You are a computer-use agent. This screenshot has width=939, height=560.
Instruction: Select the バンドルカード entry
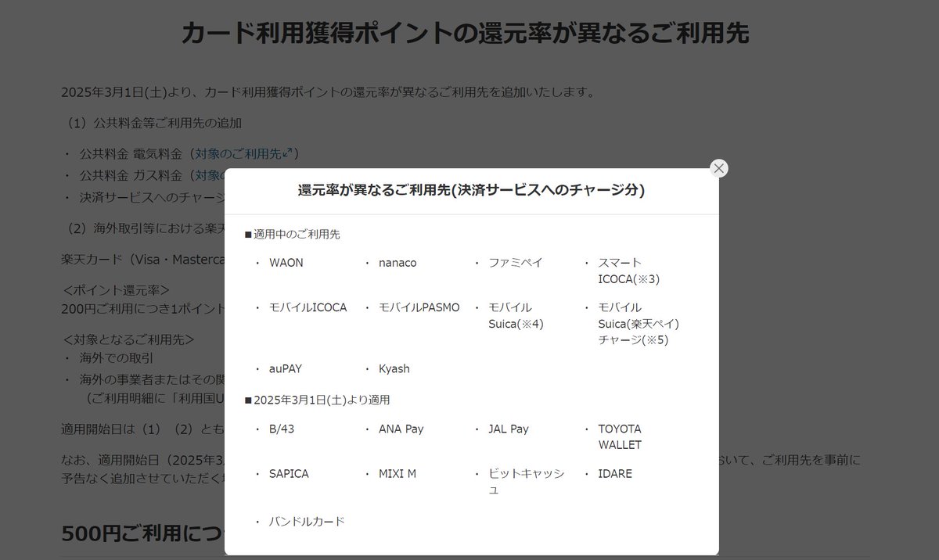pyautogui.click(x=307, y=521)
